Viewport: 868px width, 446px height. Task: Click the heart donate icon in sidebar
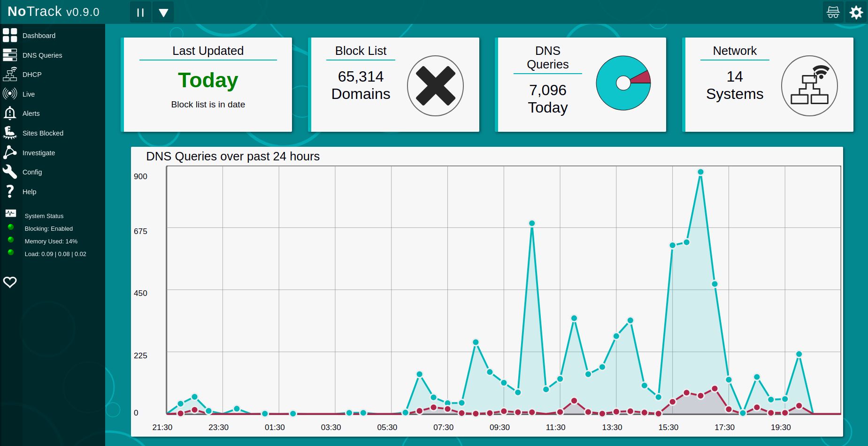coord(10,282)
